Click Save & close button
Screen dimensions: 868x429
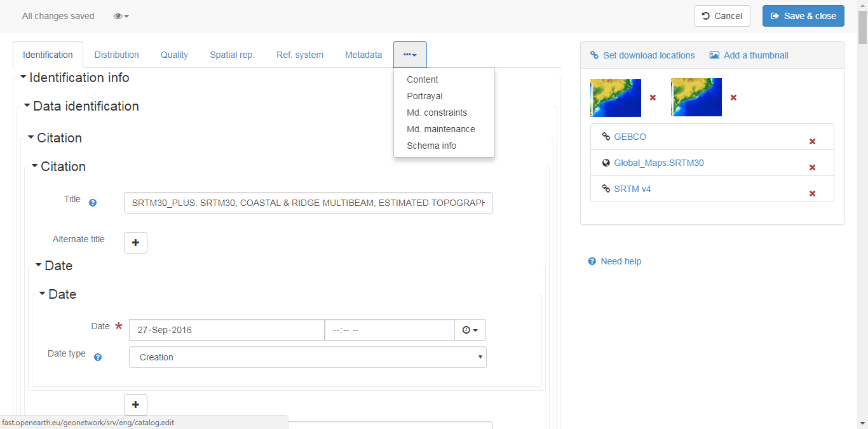click(x=803, y=16)
